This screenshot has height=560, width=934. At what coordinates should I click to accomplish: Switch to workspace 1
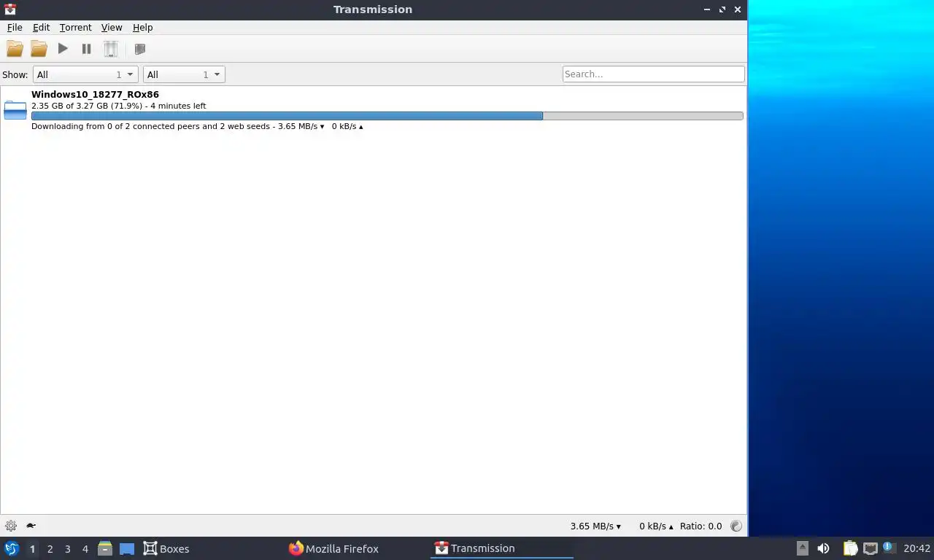click(x=32, y=549)
